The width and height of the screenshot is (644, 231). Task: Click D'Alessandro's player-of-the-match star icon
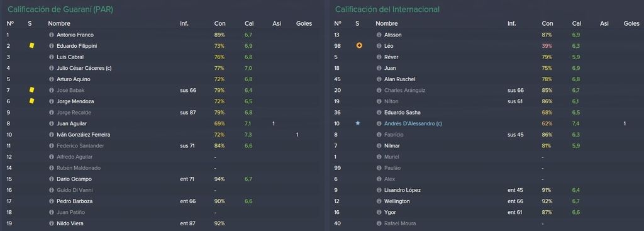(x=358, y=123)
